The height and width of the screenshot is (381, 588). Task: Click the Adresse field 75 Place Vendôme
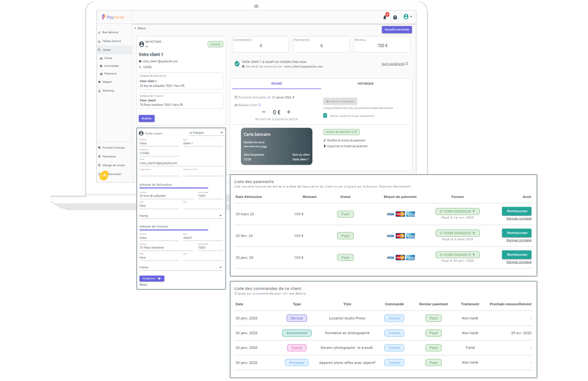pos(166,247)
